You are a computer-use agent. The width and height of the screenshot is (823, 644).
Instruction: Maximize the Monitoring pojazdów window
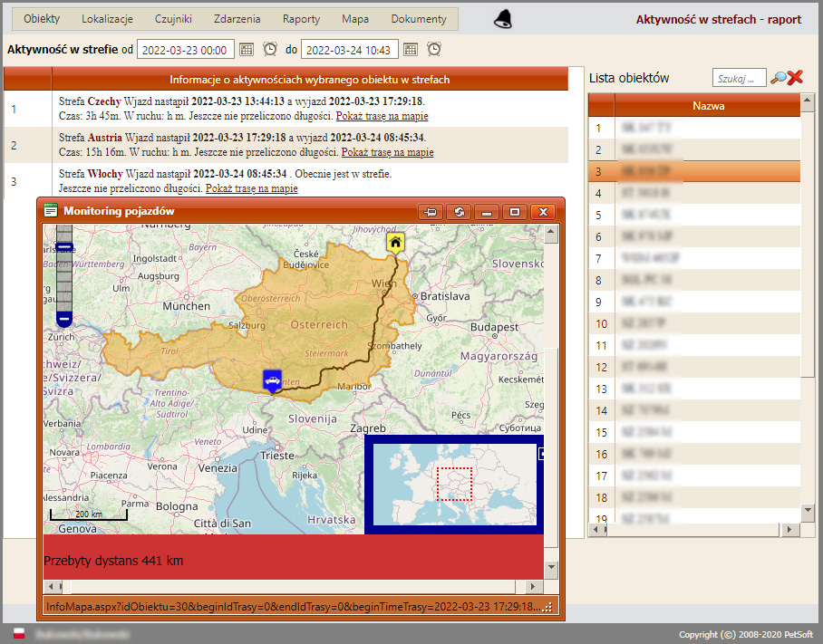point(515,212)
